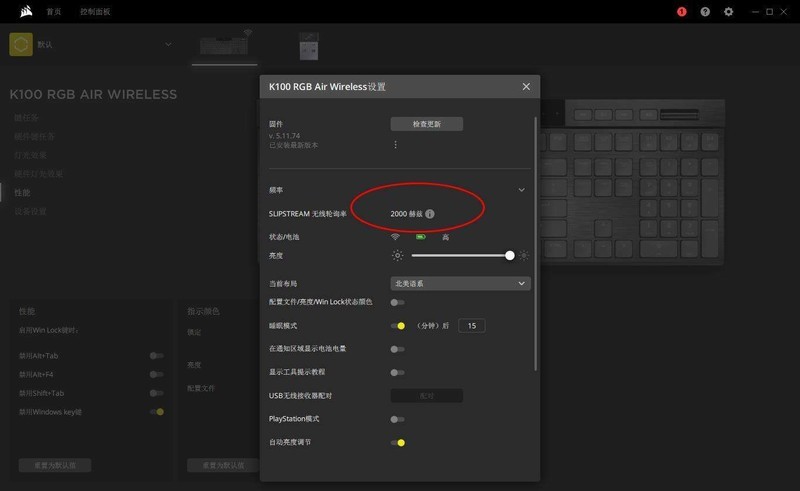Open the three-dot firmware options menu
Image resolution: width=800 pixels, height=491 pixels.
pos(395,145)
